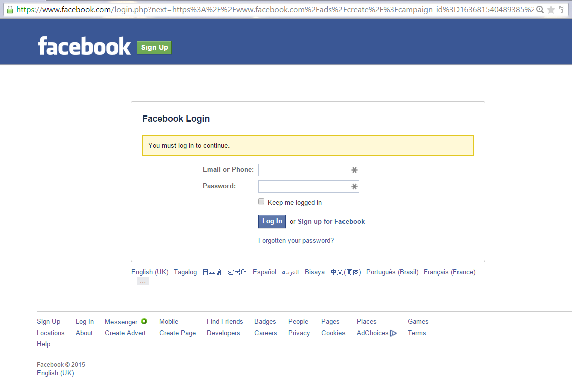Screen dimensions: 572x392
Task: Click the browser address bar URL
Action: coord(275,10)
